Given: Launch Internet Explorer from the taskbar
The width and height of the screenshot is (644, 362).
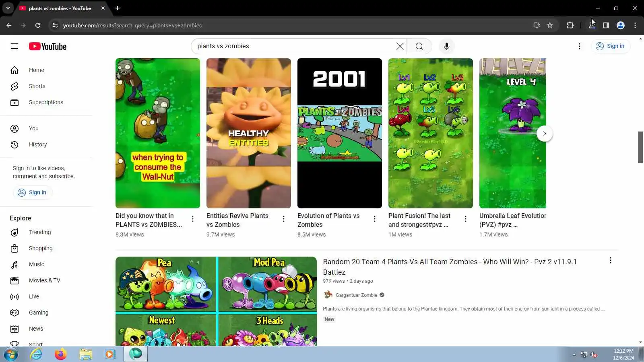Looking at the screenshot, I should point(36,354).
